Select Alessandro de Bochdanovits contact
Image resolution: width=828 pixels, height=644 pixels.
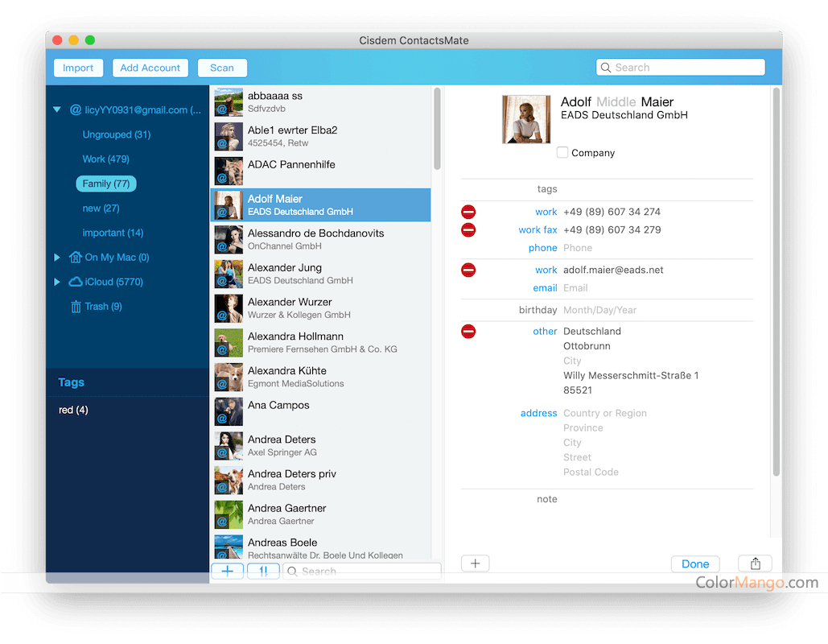click(320, 239)
